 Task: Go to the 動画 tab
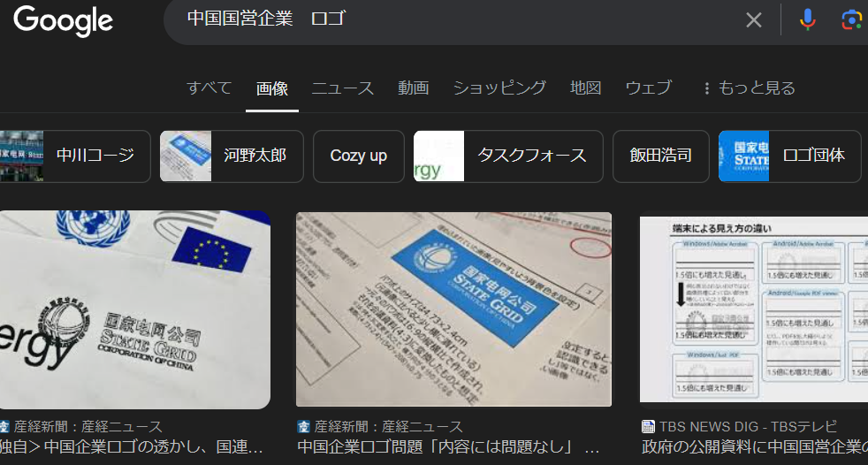[414, 88]
